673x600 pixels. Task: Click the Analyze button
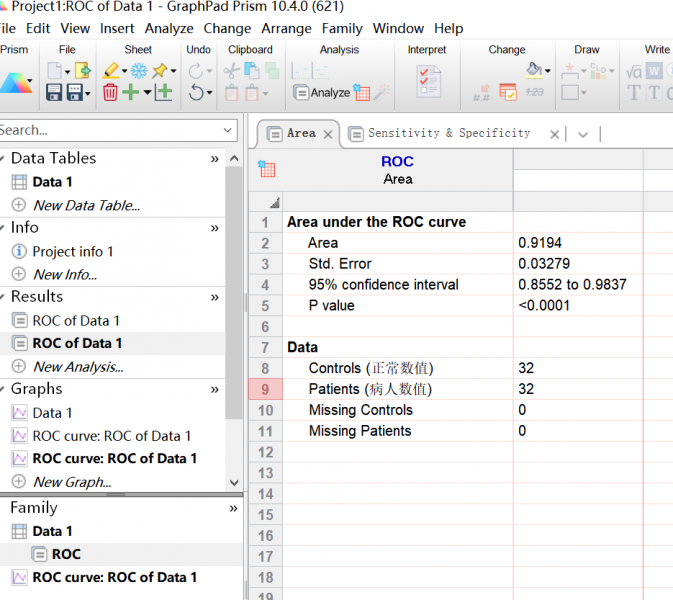click(x=322, y=92)
